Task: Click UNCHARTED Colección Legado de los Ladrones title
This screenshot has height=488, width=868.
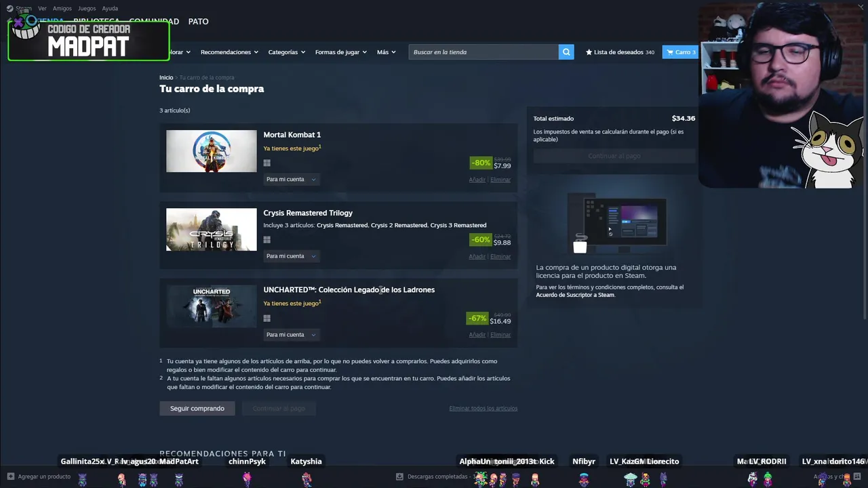Action: tap(349, 290)
